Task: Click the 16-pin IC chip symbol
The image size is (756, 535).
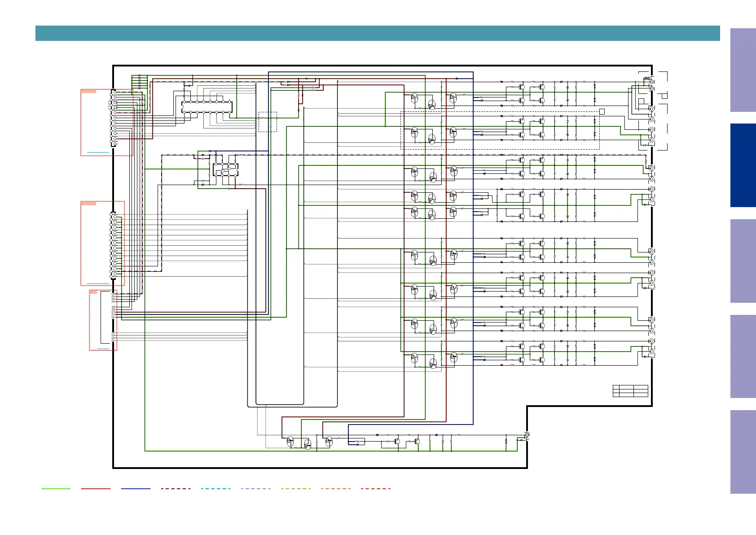Action: [x=207, y=107]
